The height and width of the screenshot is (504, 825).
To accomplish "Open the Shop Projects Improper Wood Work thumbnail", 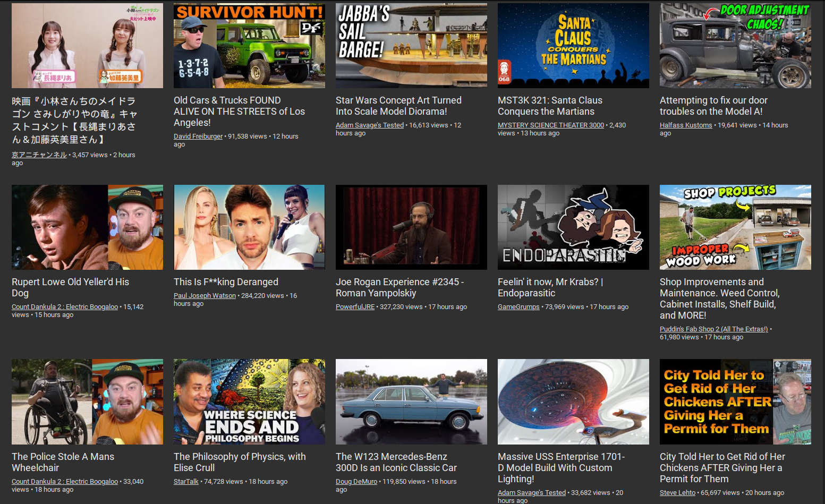I will pos(735,227).
